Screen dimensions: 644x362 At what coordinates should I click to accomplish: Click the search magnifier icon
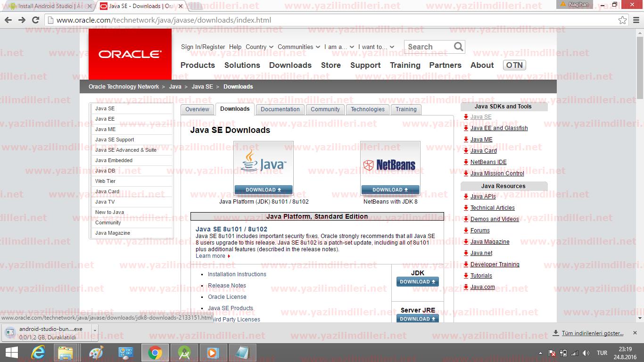[459, 46]
